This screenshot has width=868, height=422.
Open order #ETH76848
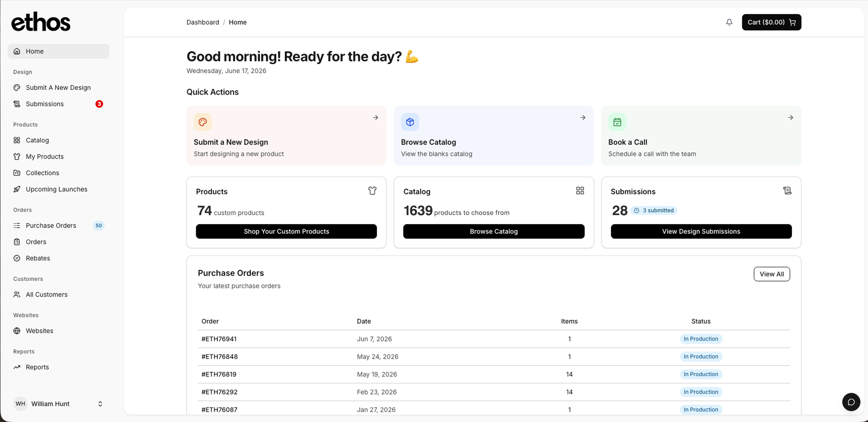tap(219, 356)
